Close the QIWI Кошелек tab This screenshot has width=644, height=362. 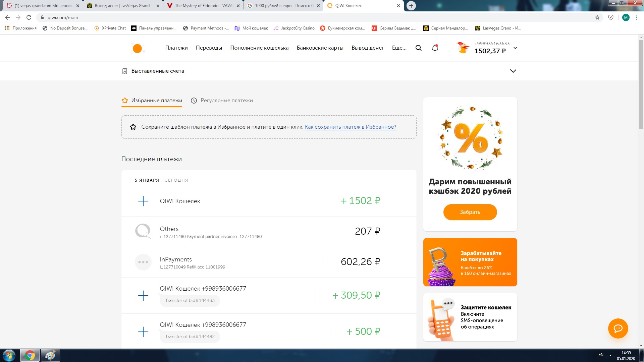pyautogui.click(x=398, y=6)
